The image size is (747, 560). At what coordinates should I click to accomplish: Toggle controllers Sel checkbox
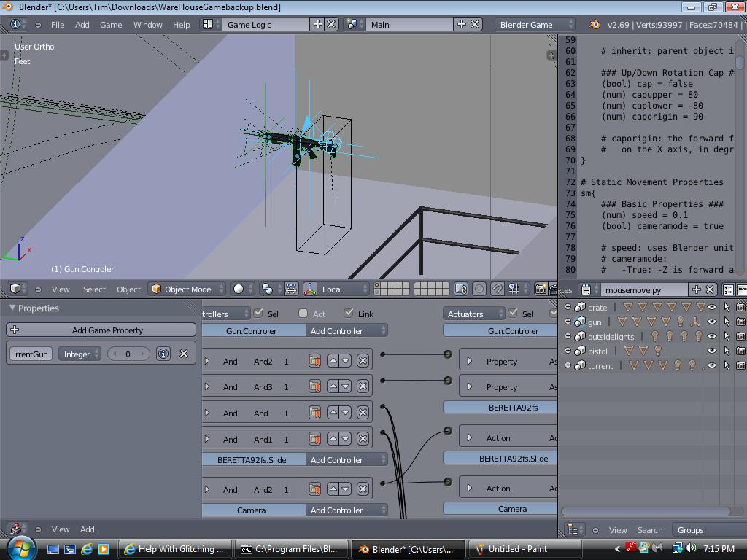(258, 314)
